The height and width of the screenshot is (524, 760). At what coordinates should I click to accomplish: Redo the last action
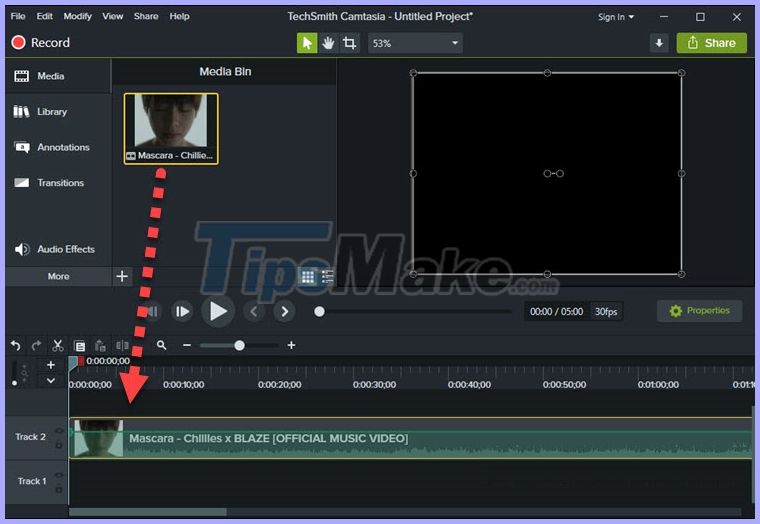point(36,346)
